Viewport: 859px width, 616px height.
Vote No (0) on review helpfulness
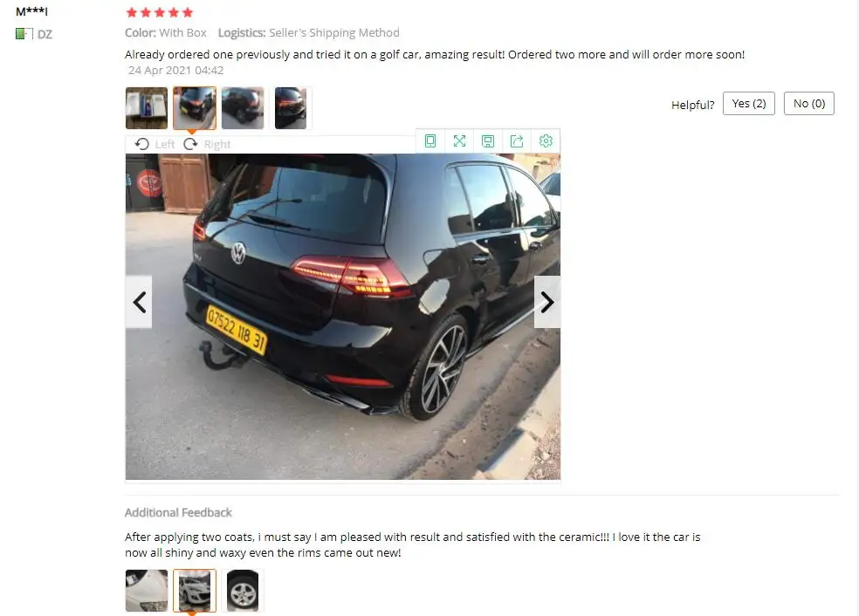[x=809, y=104]
